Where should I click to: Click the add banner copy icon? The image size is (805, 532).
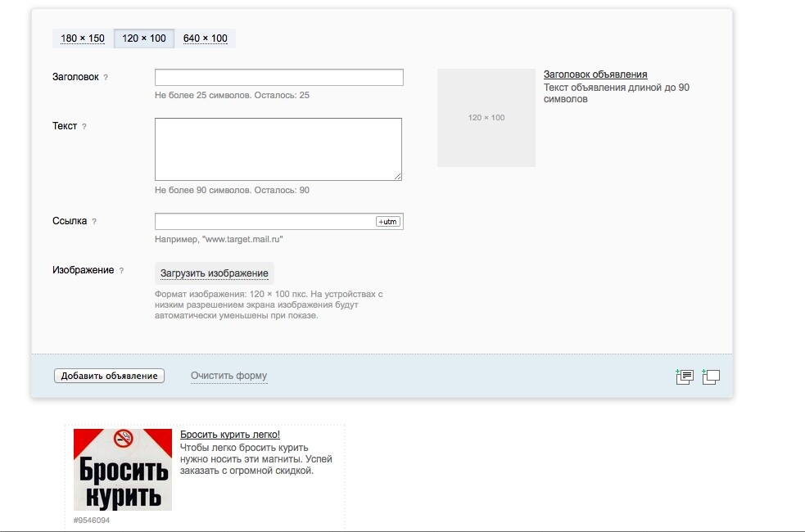point(711,377)
